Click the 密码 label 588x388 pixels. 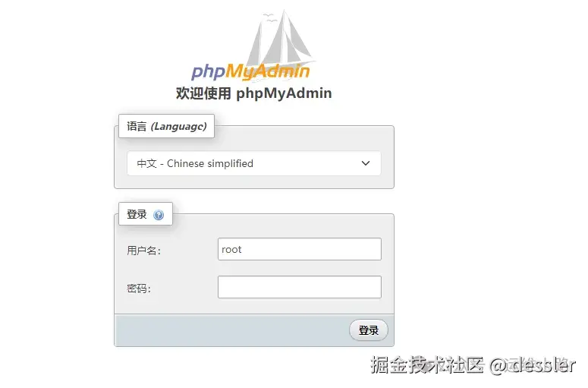pyautogui.click(x=139, y=289)
